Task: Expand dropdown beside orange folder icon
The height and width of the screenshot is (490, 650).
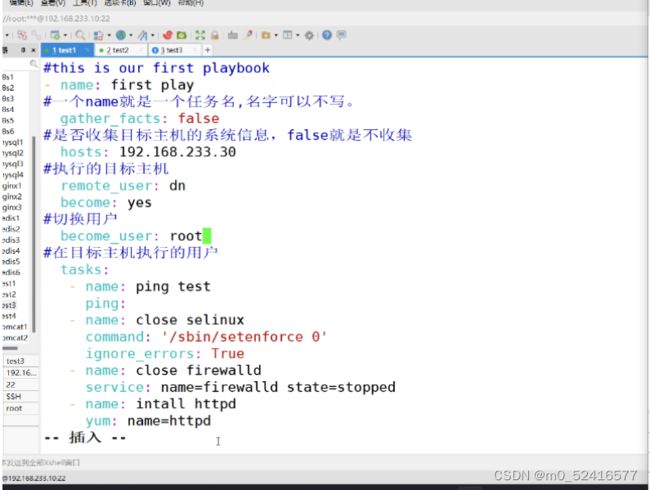Action: 276,36
